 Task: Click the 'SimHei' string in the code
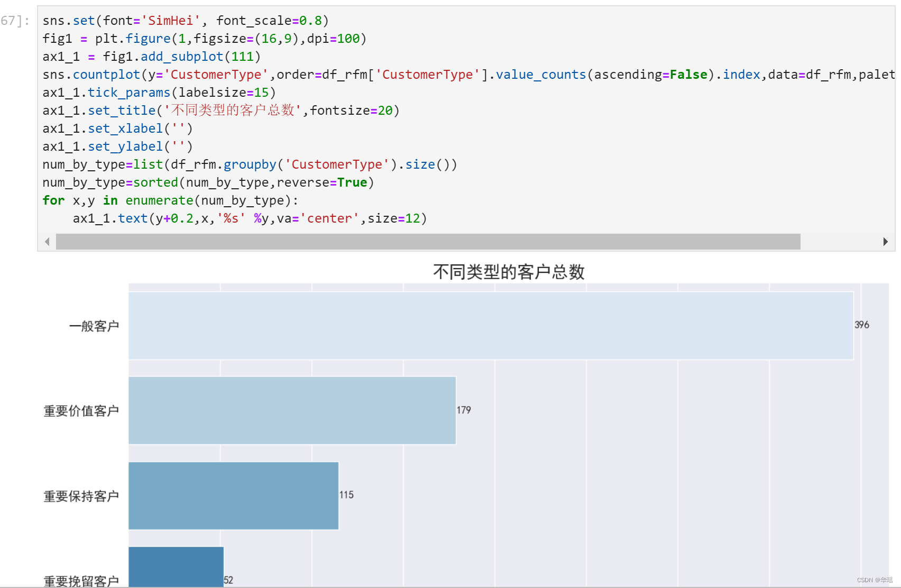(174, 20)
